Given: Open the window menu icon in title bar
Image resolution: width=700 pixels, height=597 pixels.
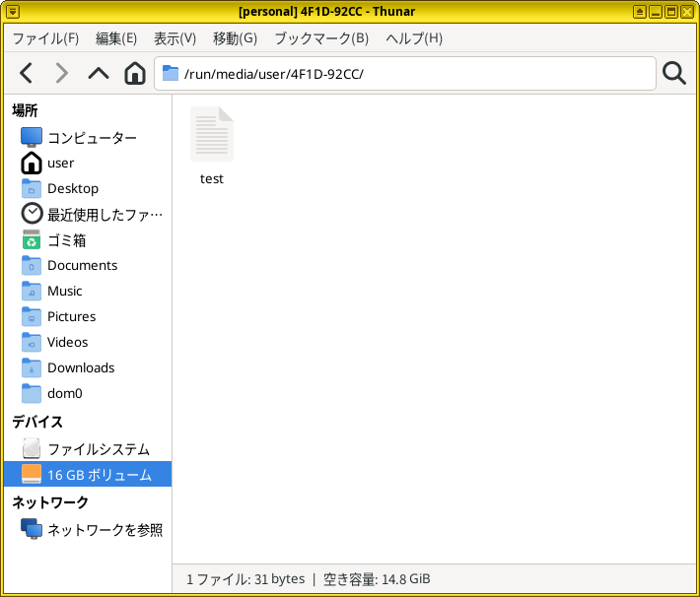Looking at the screenshot, I should coord(13,12).
